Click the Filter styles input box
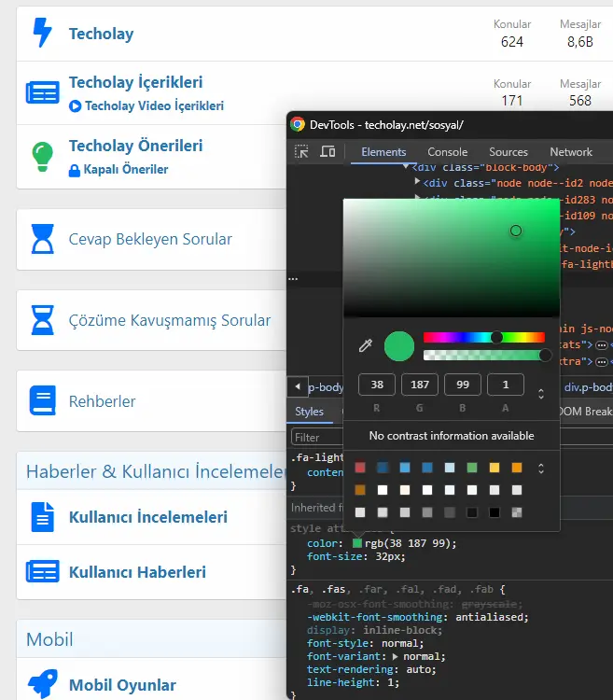 (316, 437)
